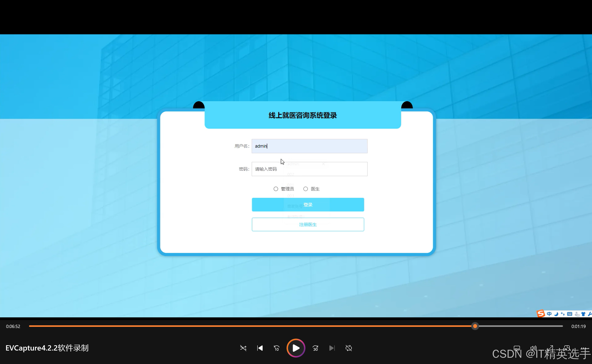
Task: Change Sogou skin using the shirt icon
Action: click(583, 314)
